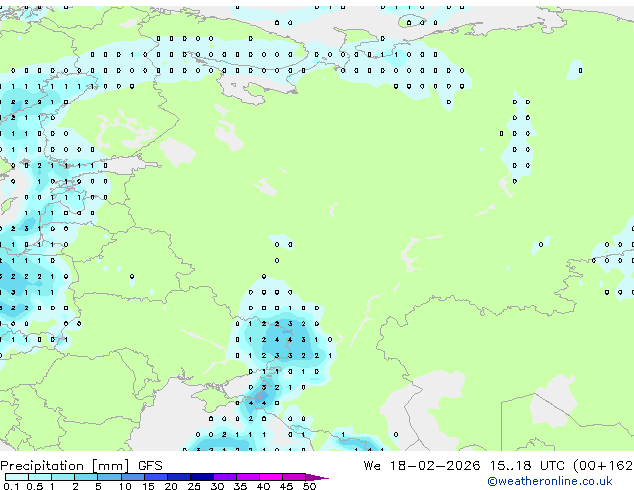Select the 30–35 mm purple legend swatch
634x490 pixels.
click(225, 477)
